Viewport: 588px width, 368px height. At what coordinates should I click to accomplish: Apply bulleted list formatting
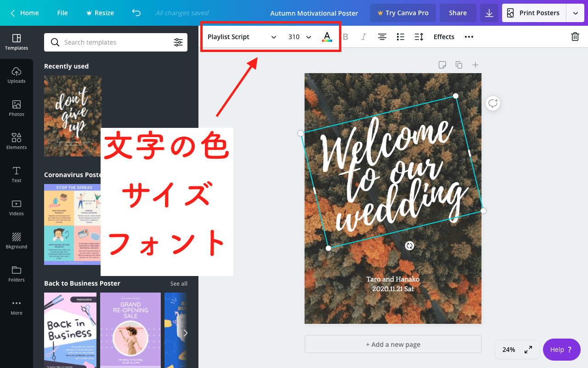pos(400,37)
